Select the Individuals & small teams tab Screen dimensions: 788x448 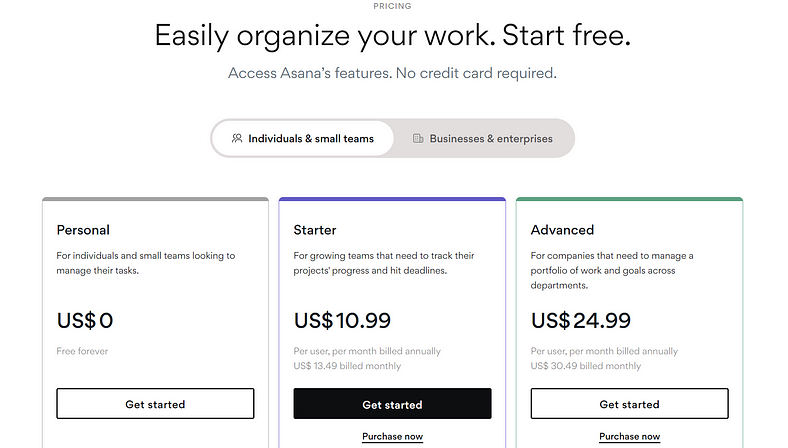tap(303, 139)
